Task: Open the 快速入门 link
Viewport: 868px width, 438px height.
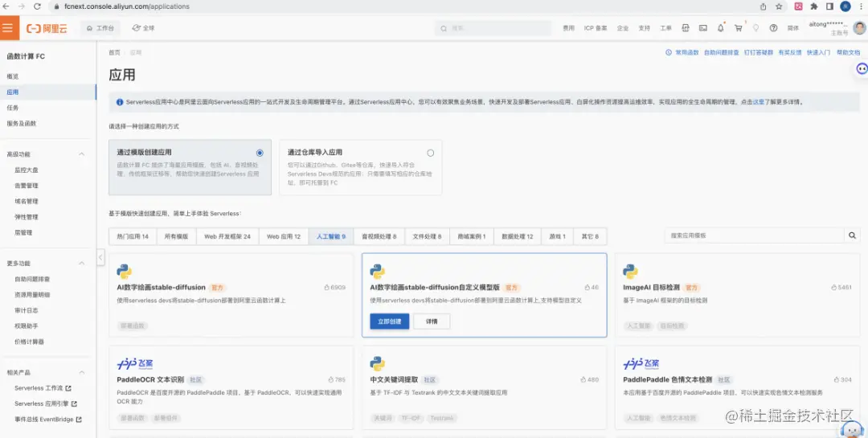Action: 818,52
